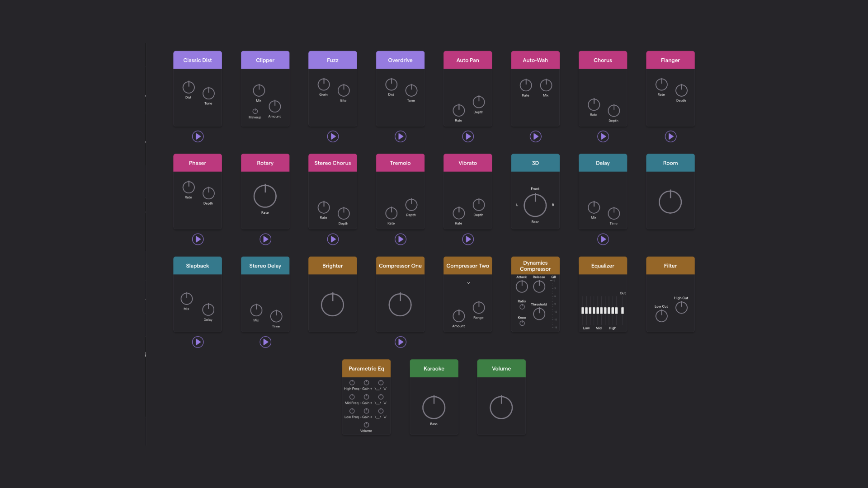Select the Auto-Wah effect header

(x=535, y=60)
